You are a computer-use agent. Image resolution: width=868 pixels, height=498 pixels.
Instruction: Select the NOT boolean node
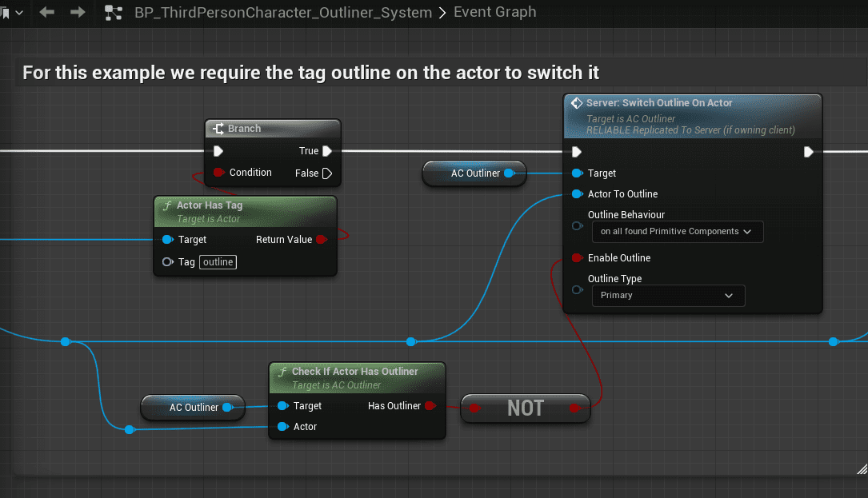[526, 408]
